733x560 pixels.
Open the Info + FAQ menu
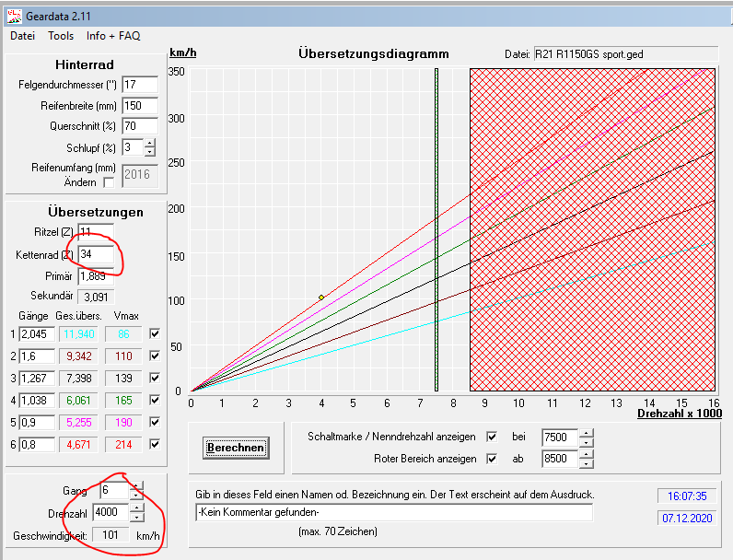click(113, 36)
